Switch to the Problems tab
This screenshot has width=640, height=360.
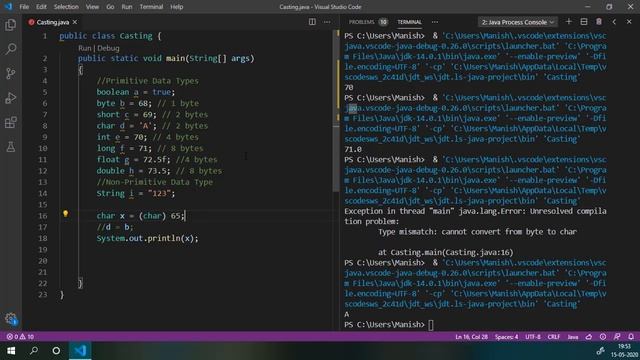pos(368,22)
